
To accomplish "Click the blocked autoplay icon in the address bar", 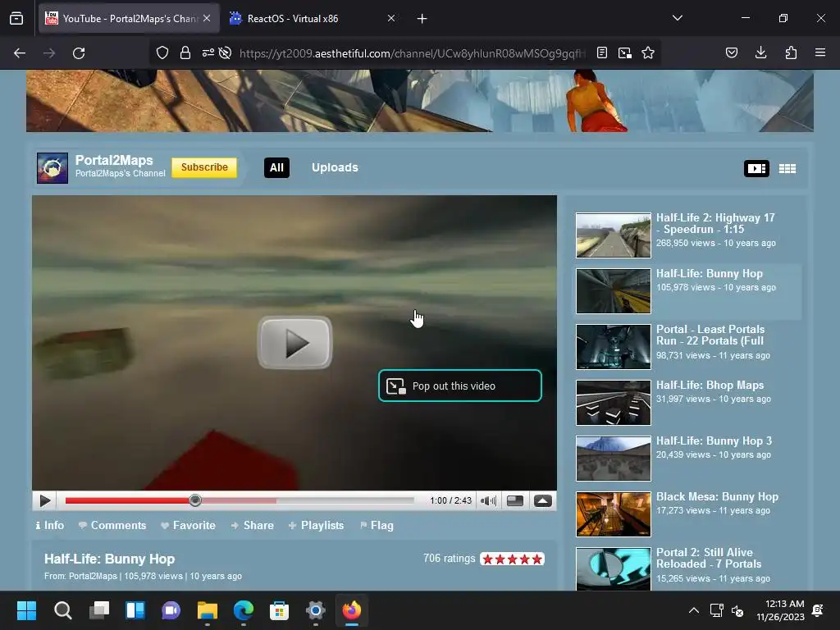I will (x=226, y=52).
